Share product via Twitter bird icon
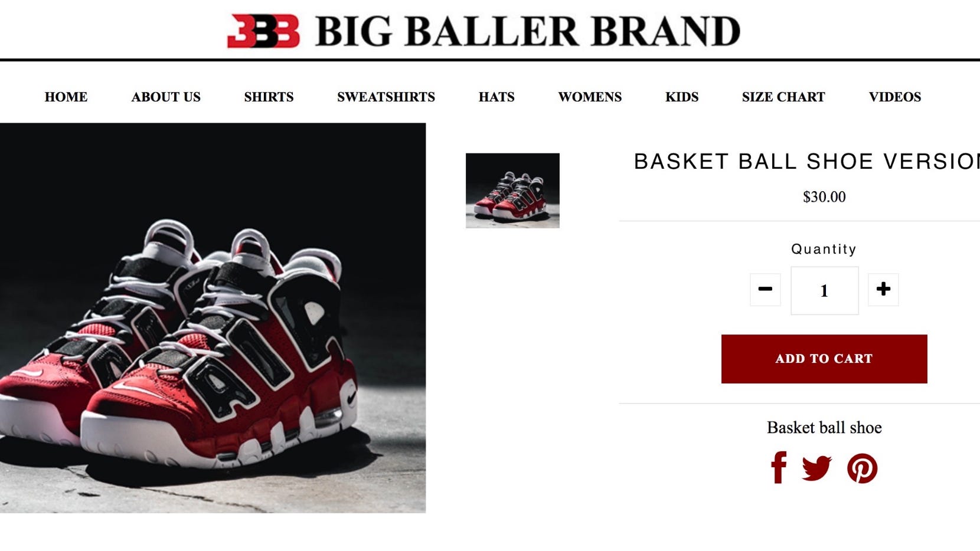The image size is (980, 551). 817,468
